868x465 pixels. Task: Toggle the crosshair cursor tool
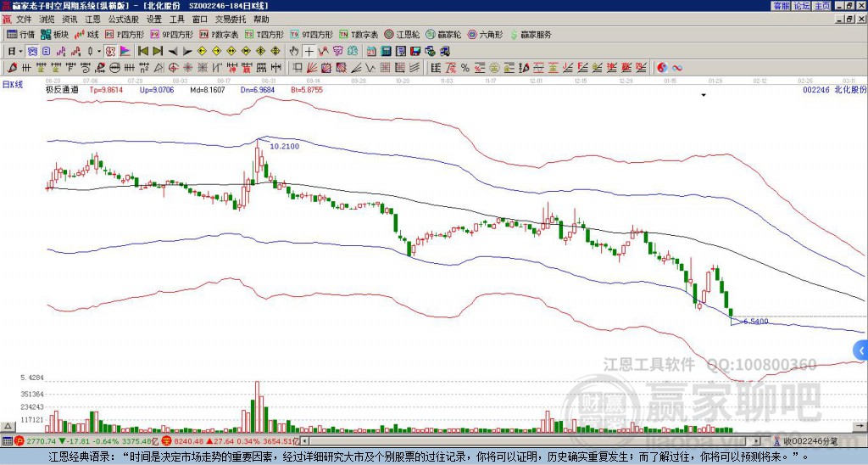point(309,52)
